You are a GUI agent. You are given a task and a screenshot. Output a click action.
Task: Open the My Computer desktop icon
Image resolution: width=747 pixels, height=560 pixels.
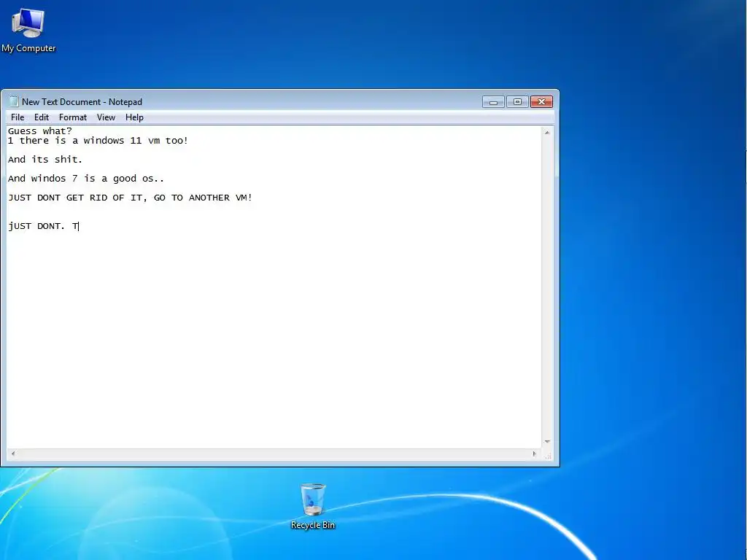click(28, 31)
